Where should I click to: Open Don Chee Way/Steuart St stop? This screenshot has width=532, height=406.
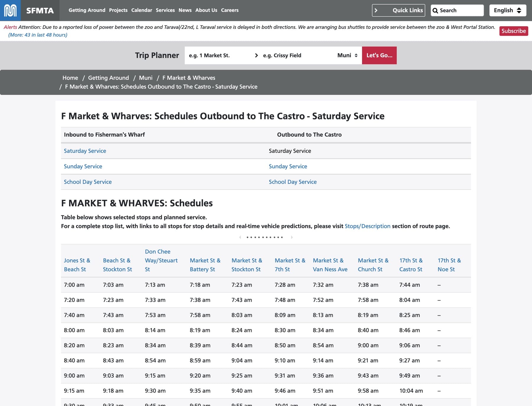tap(161, 260)
